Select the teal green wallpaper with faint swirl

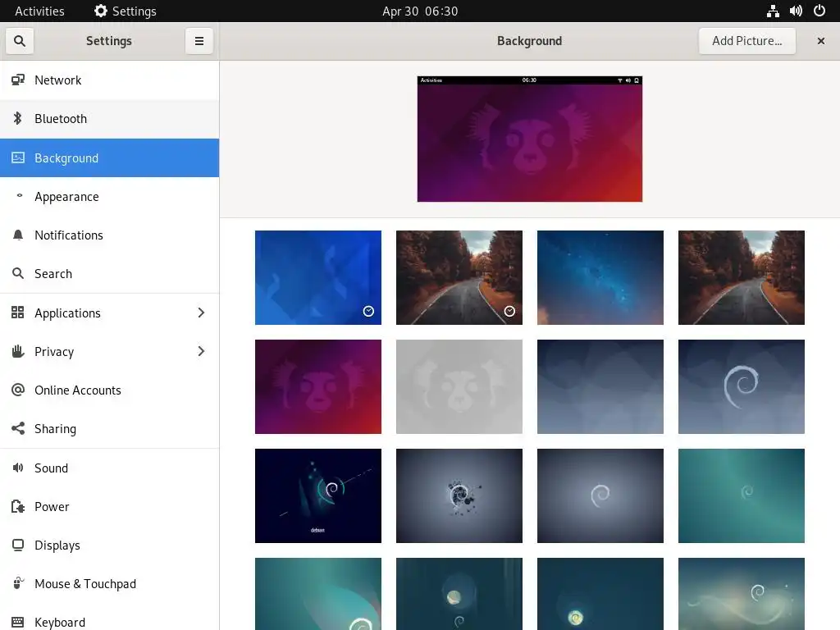click(x=742, y=495)
